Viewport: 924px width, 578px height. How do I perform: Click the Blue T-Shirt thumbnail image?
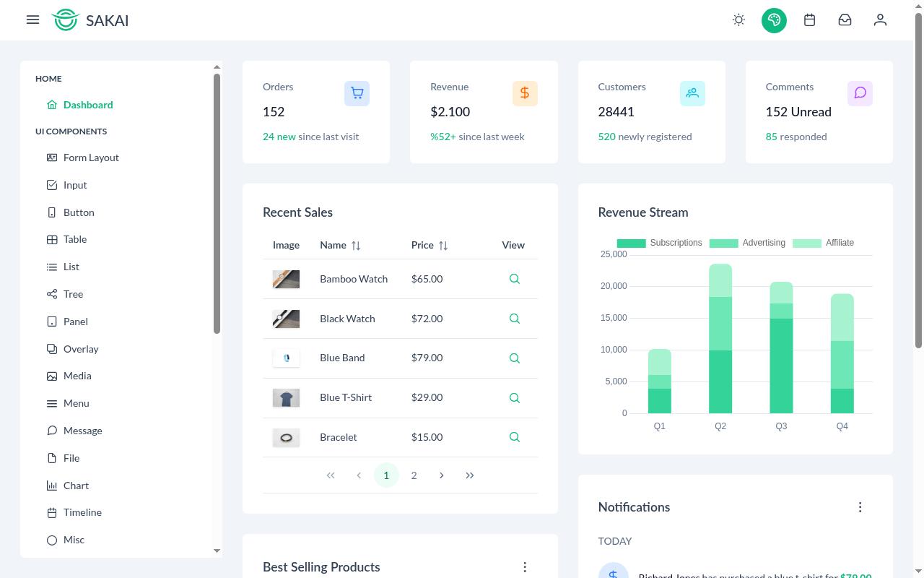click(x=286, y=398)
